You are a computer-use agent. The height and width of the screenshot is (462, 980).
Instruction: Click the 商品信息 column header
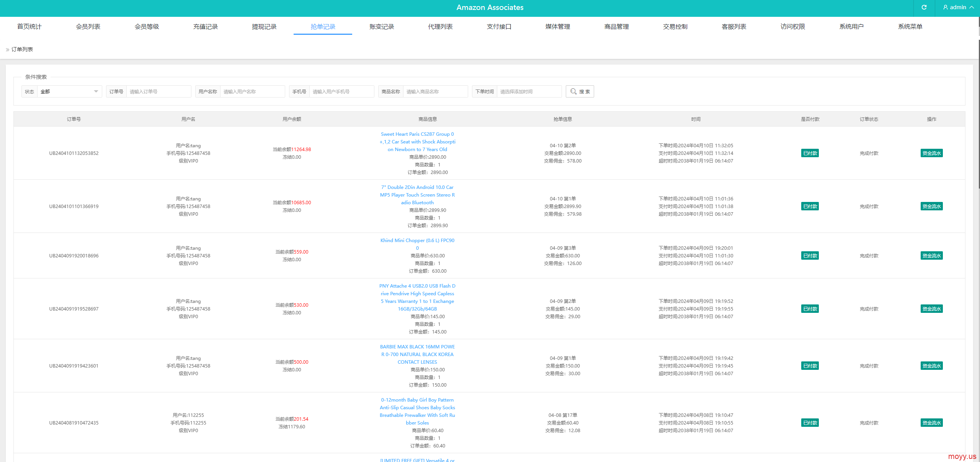428,119
